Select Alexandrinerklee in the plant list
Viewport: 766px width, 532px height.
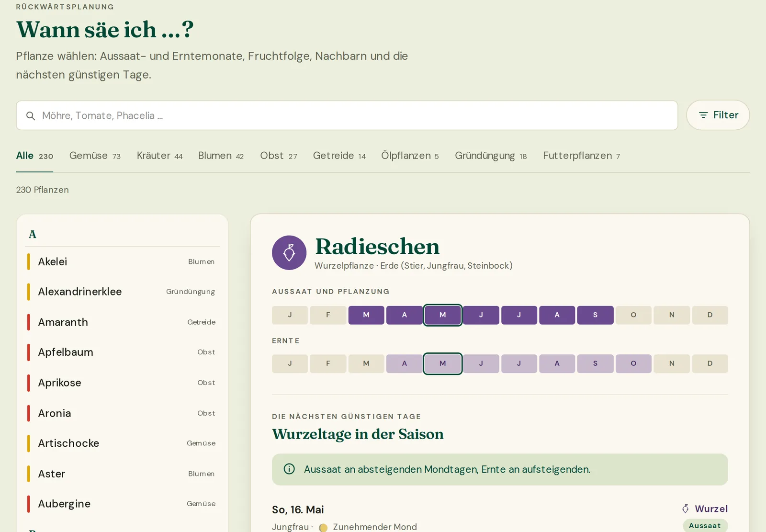(122, 292)
